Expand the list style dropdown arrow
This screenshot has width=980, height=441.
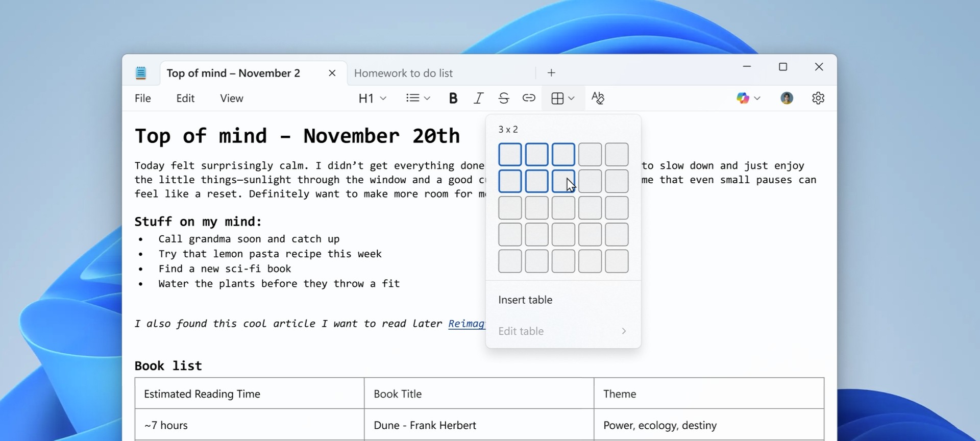427,98
